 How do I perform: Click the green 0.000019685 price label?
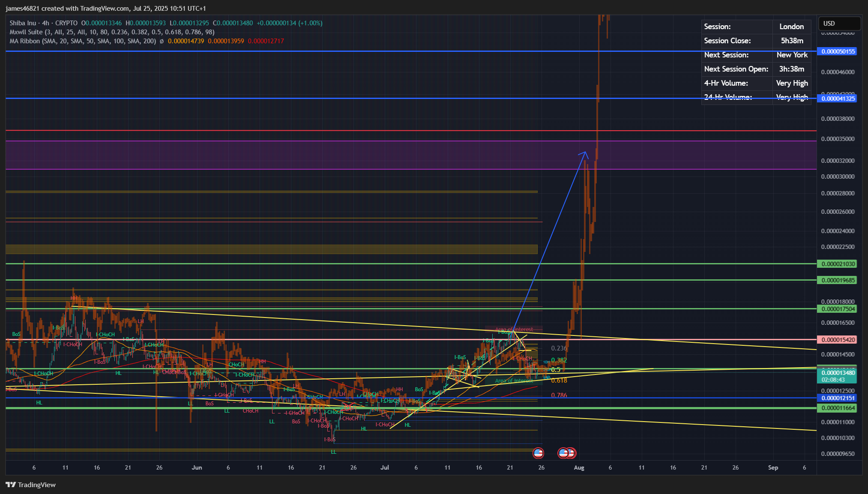coord(837,280)
